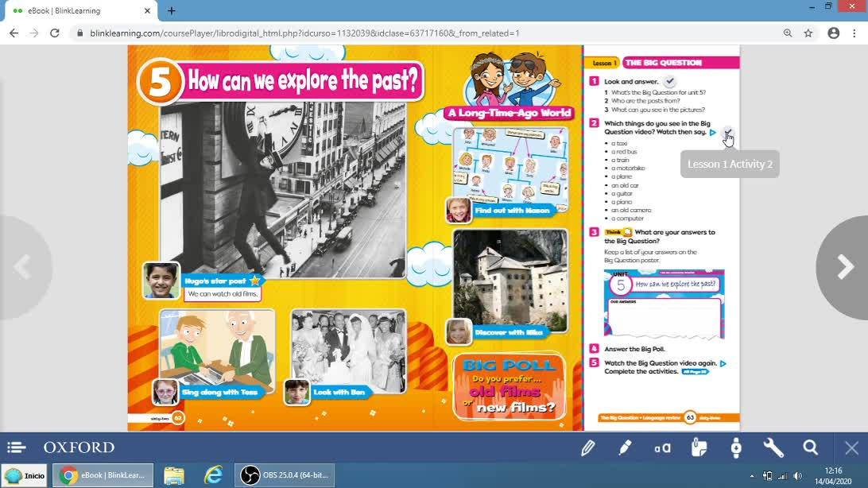This screenshot has width=868, height=488.
Task: Play the Big Question video in activity 2
Action: tap(713, 132)
